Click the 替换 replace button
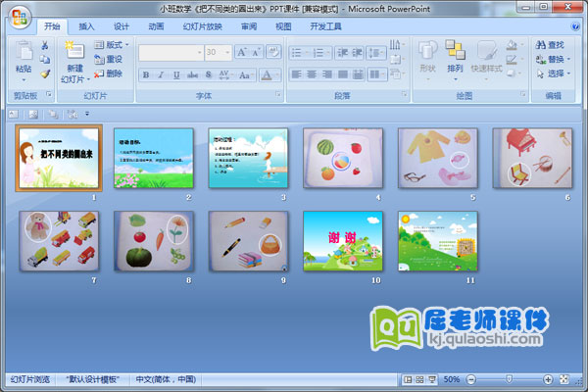The height and width of the screenshot is (392, 588). coord(554,59)
